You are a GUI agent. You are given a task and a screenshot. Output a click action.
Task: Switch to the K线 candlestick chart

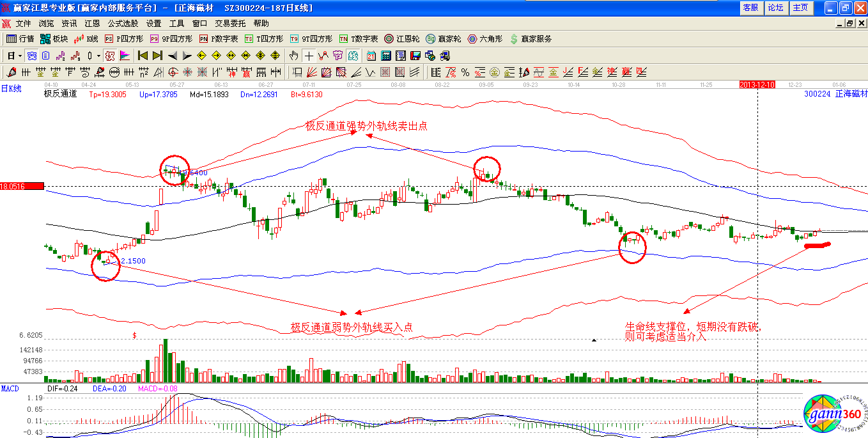(88, 39)
